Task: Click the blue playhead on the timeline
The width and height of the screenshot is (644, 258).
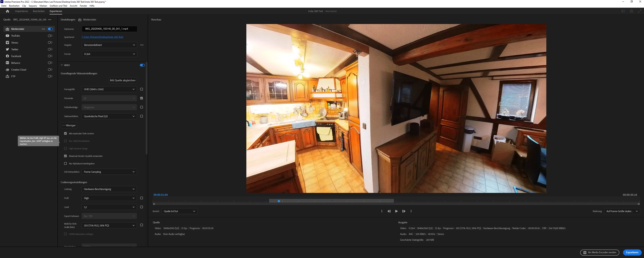Action: (279, 201)
